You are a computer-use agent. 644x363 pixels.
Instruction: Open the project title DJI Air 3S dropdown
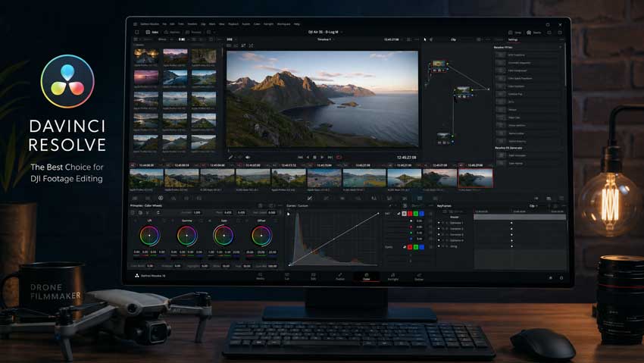pyautogui.click(x=325, y=32)
